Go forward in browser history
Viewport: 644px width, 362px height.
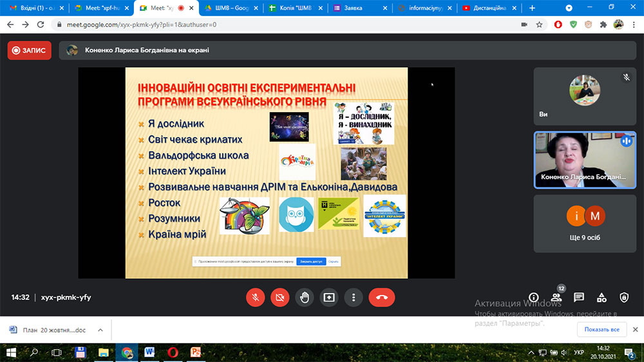click(x=26, y=24)
